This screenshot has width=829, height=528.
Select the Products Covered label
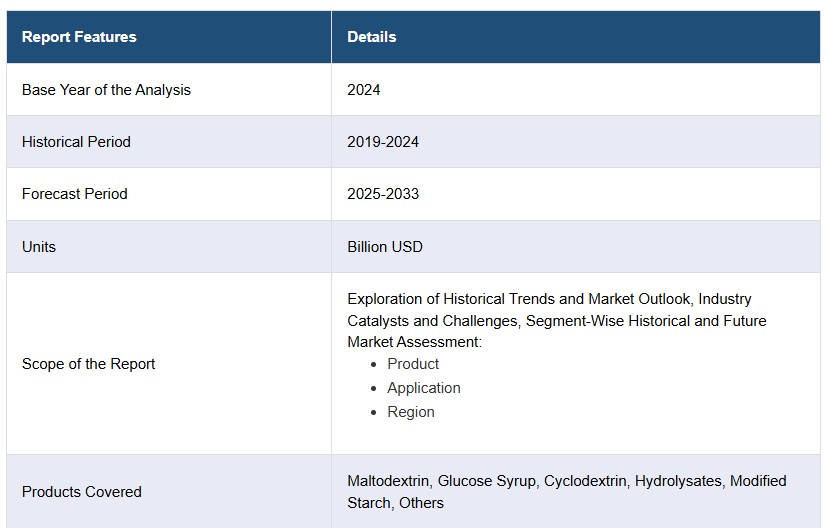pos(81,492)
